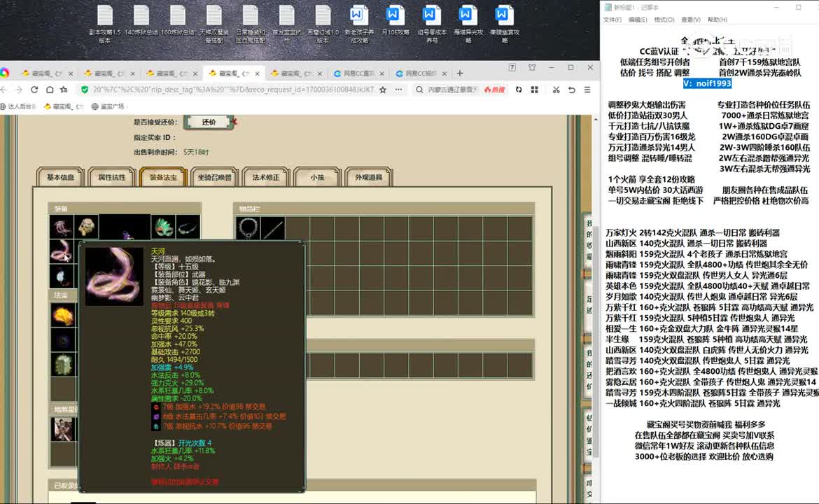
Task: Select the 天河 weapon equipment icon
Action: pyautogui.click(x=62, y=251)
